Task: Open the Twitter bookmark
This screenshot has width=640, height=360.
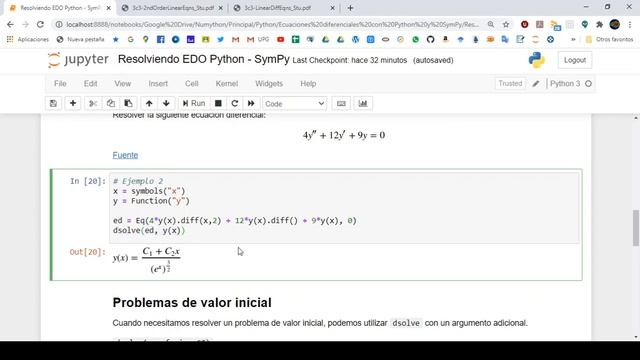Action: click(220, 40)
